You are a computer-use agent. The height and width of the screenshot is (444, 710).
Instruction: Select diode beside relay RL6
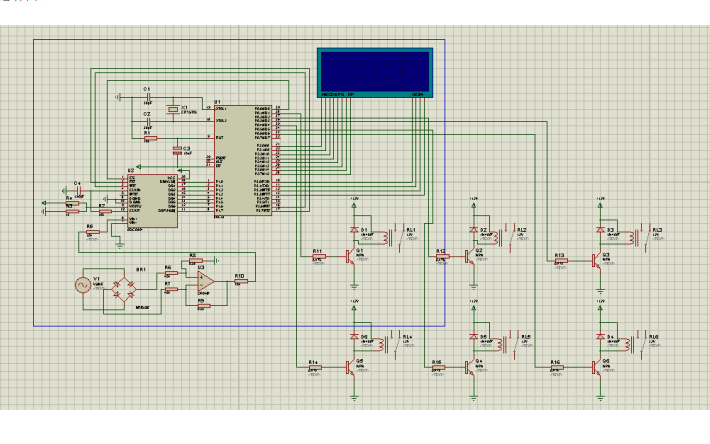[x=600, y=337]
